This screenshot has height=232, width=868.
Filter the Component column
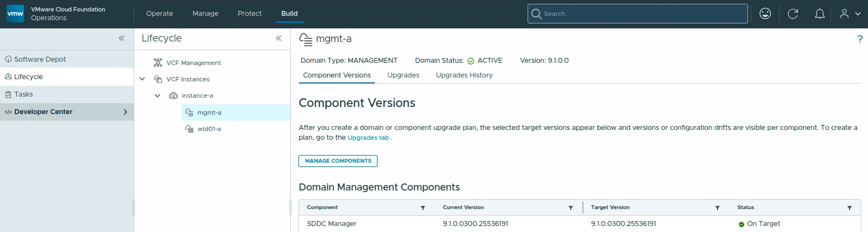[423, 208]
